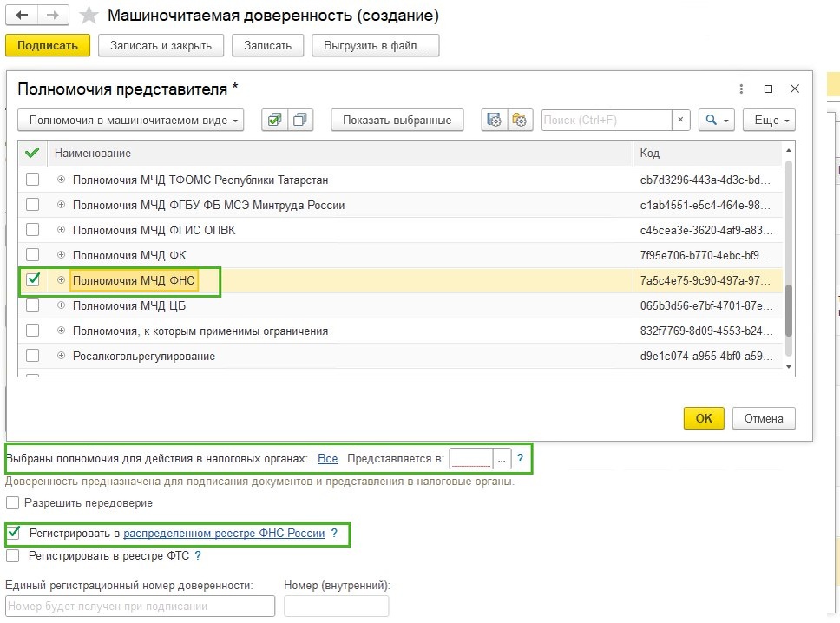The image size is (840, 623).
Task: Go forward with the right arrow button
Action: click(52, 15)
